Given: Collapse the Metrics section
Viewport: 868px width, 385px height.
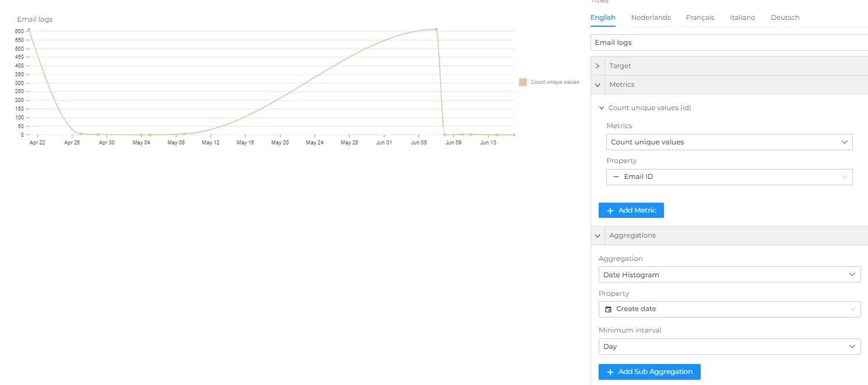Looking at the screenshot, I should coord(729,84).
